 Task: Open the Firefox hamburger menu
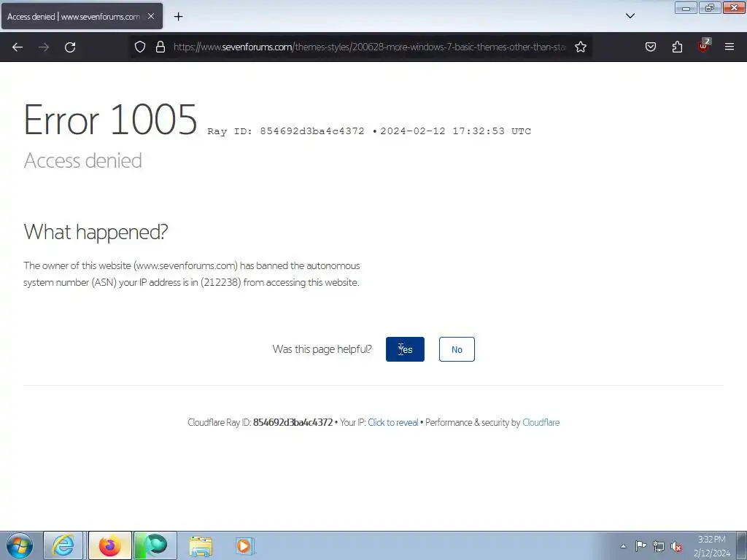click(729, 47)
